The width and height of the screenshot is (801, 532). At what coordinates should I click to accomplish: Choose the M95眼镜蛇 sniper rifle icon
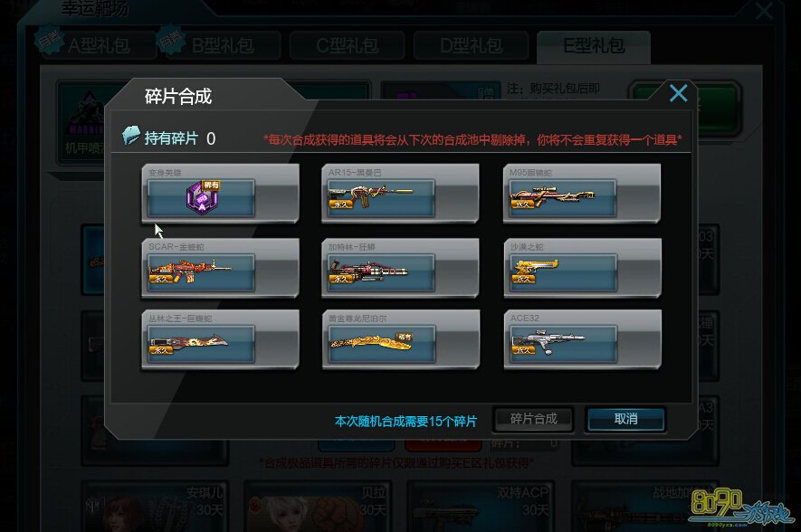553,196
